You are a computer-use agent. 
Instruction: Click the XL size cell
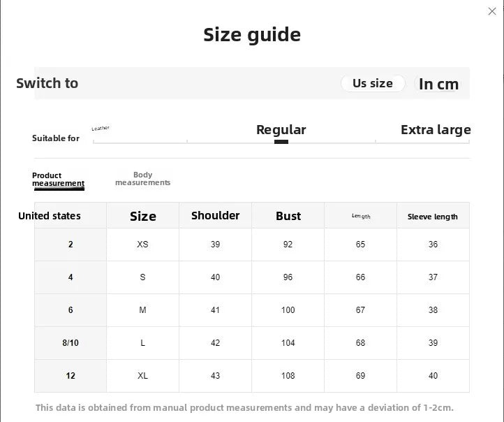click(142, 376)
